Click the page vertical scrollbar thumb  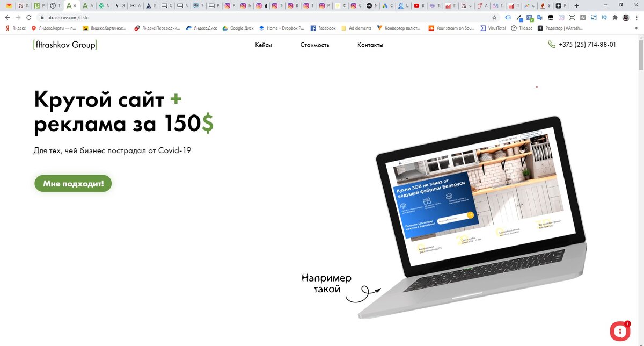[x=641, y=53]
